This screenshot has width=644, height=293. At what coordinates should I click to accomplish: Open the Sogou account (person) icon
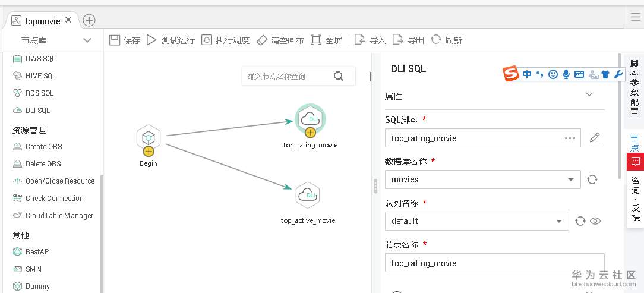[593, 74]
